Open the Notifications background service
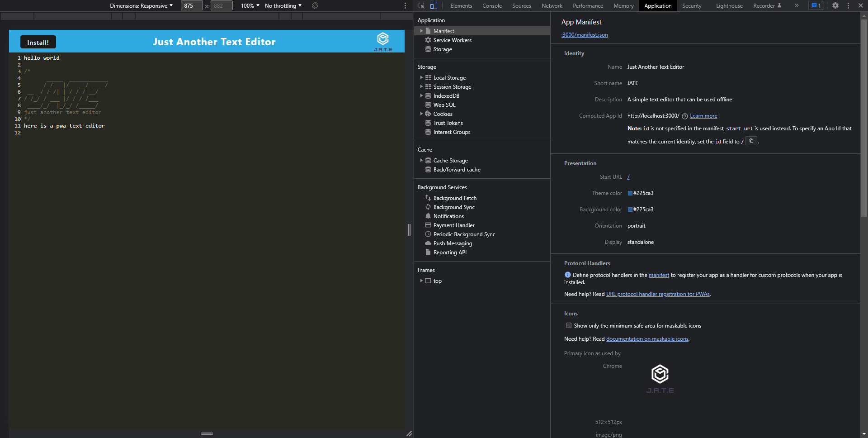This screenshot has width=868, height=438. [449, 216]
